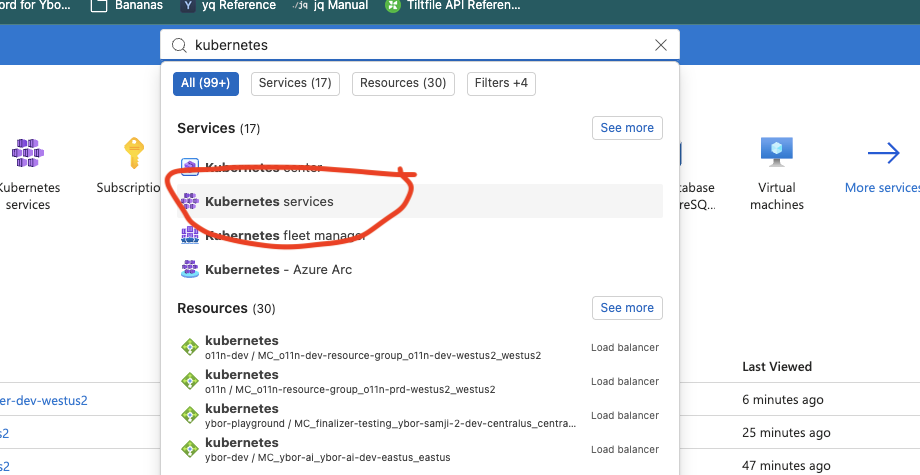Image resolution: width=920 pixels, height=475 pixels.
Task: Click '25 minutes ago' cell
Action: point(786,433)
